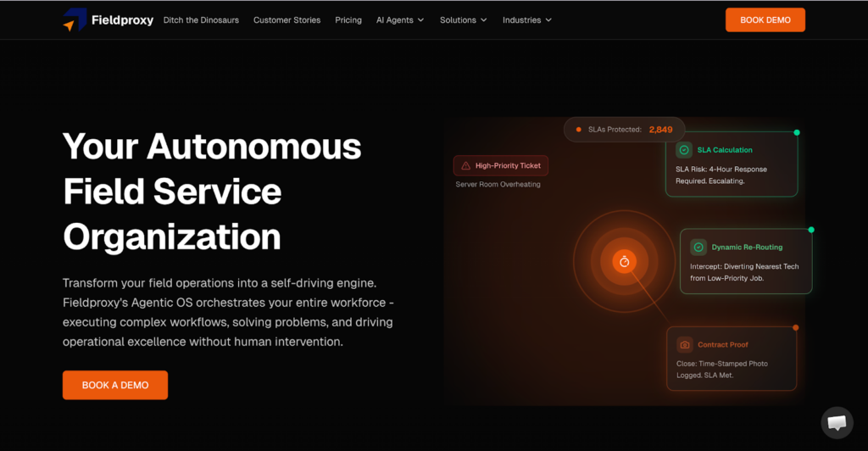Click the Contract Proof card title

click(x=722, y=345)
